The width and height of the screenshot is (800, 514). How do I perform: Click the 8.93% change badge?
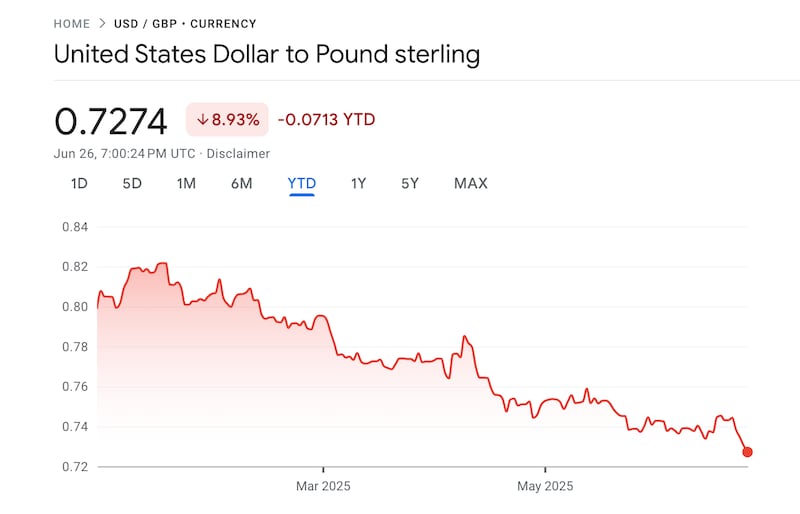point(228,120)
